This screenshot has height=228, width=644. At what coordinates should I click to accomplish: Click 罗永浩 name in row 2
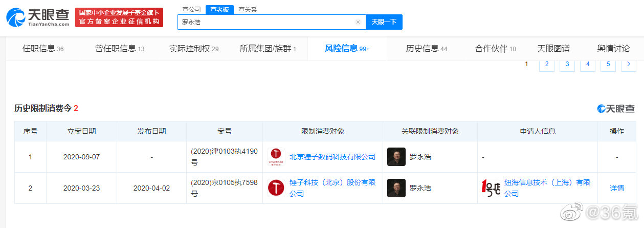pos(420,188)
